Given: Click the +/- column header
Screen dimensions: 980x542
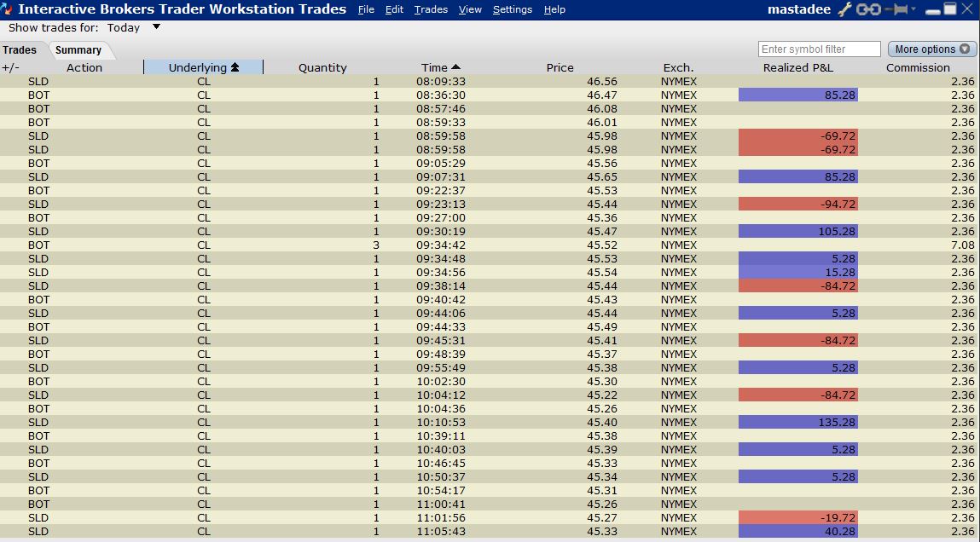Looking at the screenshot, I should [10, 67].
